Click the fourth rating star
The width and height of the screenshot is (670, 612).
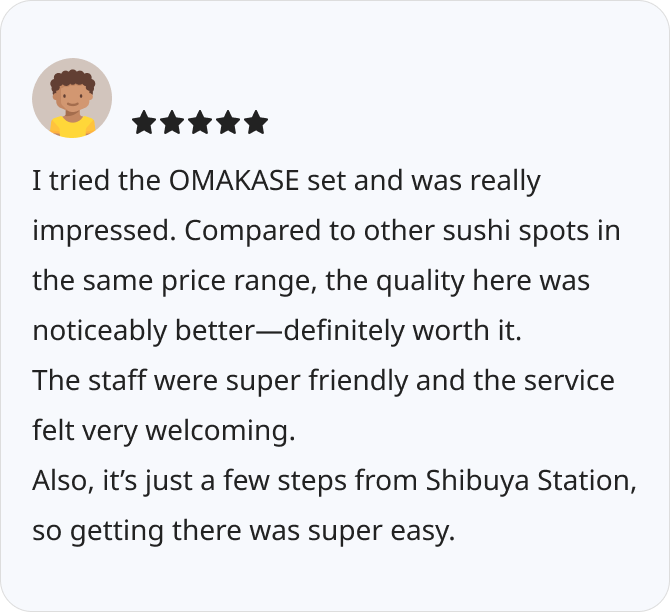click(228, 123)
